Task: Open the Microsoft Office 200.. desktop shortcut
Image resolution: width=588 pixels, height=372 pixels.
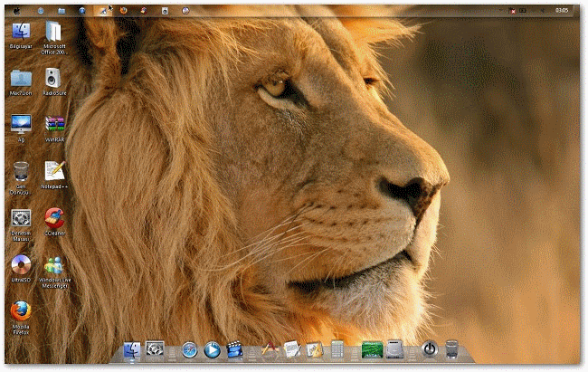Action: (54, 38)
